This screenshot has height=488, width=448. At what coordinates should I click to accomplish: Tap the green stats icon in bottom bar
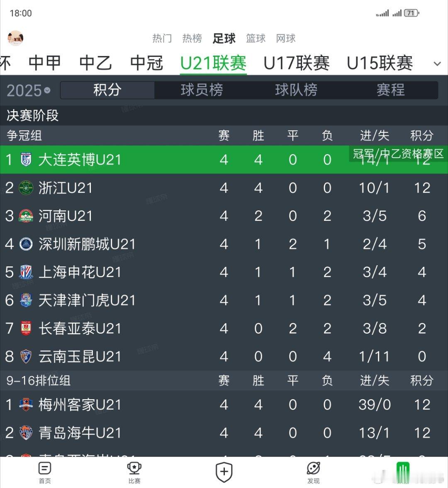click(x=402, y=471)
